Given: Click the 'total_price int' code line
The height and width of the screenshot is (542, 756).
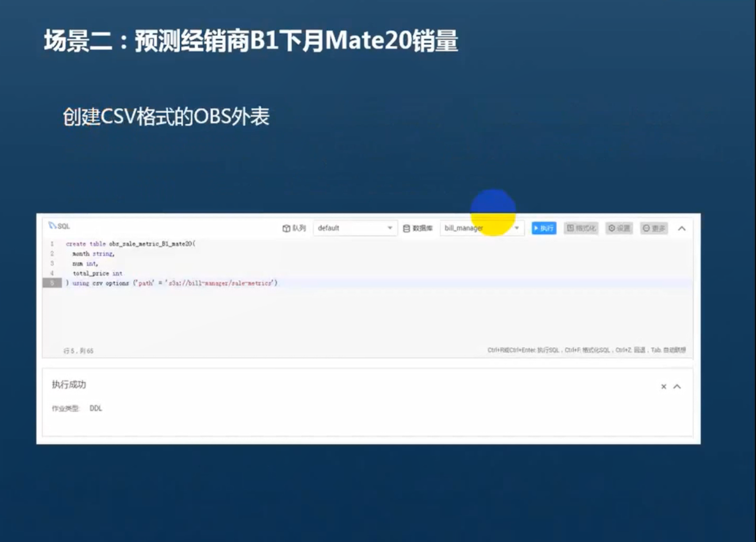Looking at the screenshot, I should 97,273.
